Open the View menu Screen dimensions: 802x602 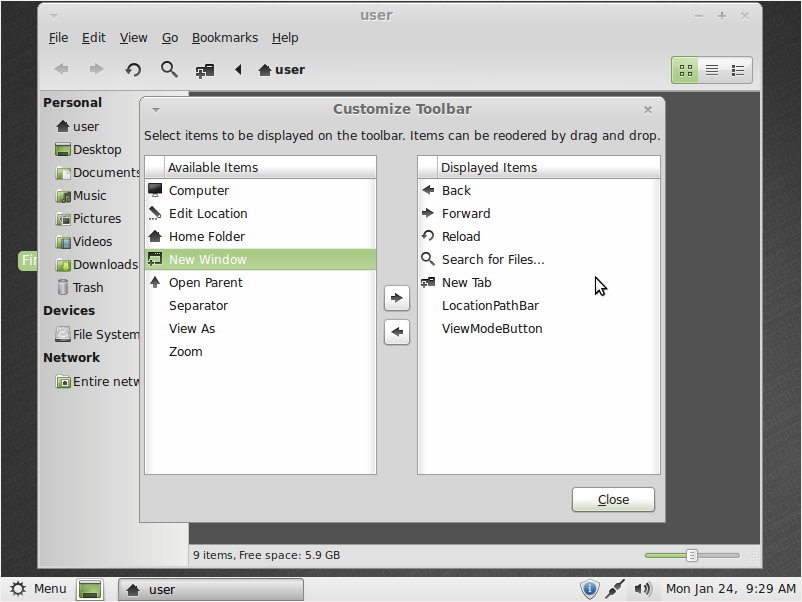[x=133, y=38]
